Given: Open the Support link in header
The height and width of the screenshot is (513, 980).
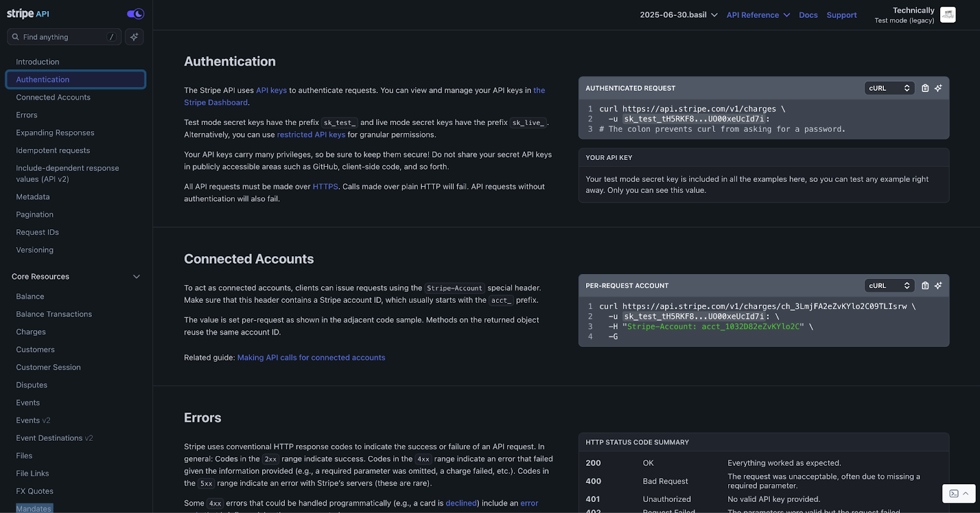Looking at the screenshot, I should pos(842,15).
